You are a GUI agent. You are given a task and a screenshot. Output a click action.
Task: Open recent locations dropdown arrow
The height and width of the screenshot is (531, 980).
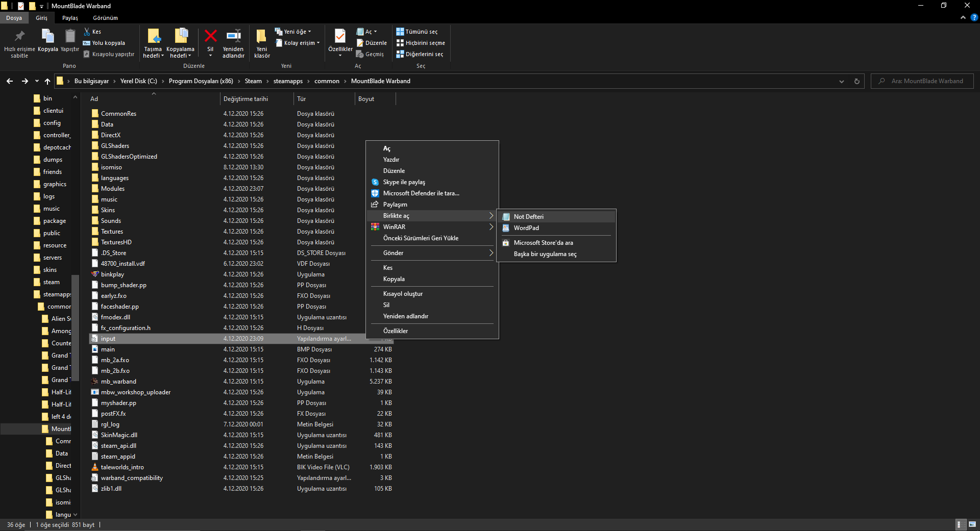click(37, 81)
